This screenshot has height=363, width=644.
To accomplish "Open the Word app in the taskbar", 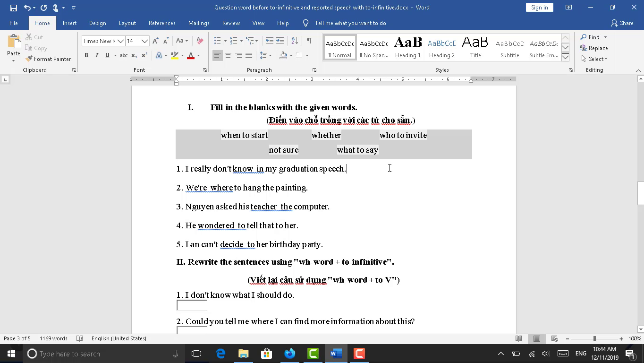I will coord(336,354).
